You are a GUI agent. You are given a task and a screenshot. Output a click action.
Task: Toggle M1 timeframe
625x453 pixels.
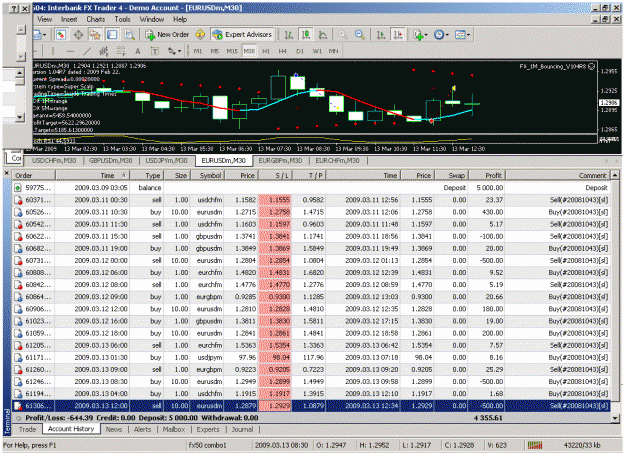point(198,51)
